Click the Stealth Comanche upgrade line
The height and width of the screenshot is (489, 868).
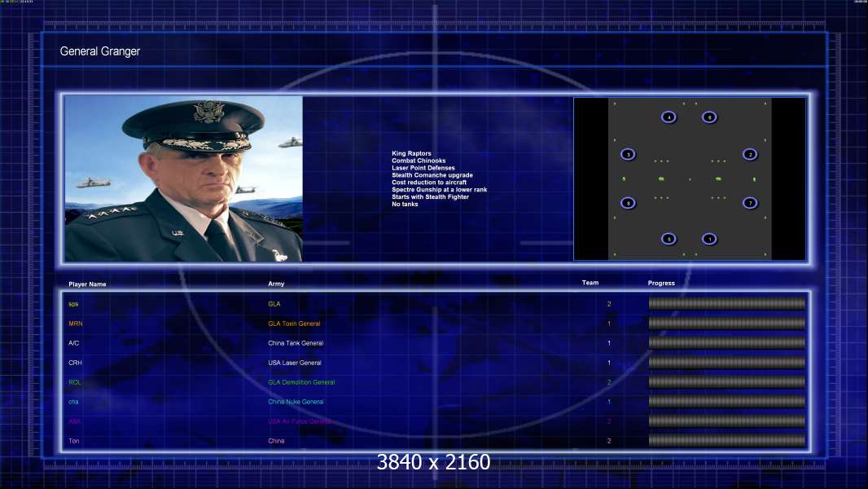pos(432,175)
